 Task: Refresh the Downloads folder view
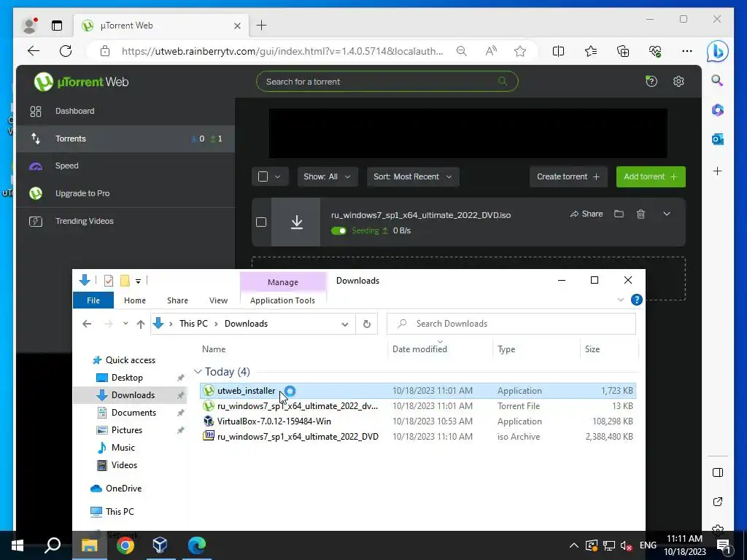[367, 324]
